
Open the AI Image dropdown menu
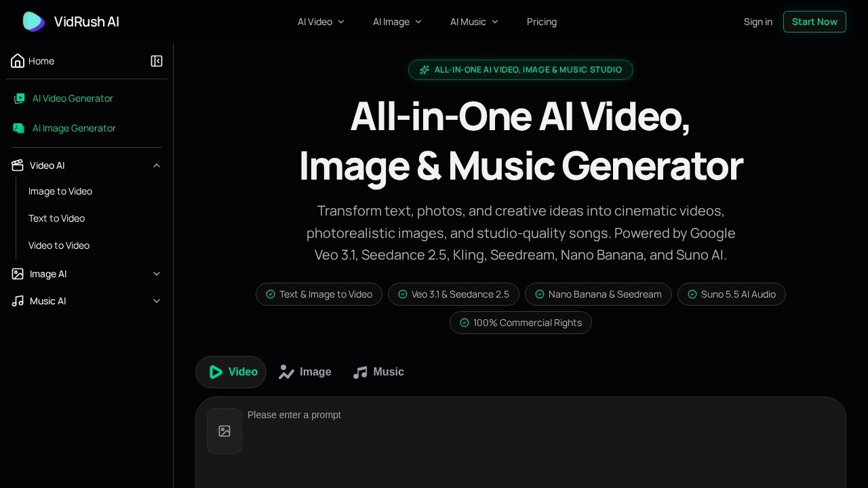397,22
